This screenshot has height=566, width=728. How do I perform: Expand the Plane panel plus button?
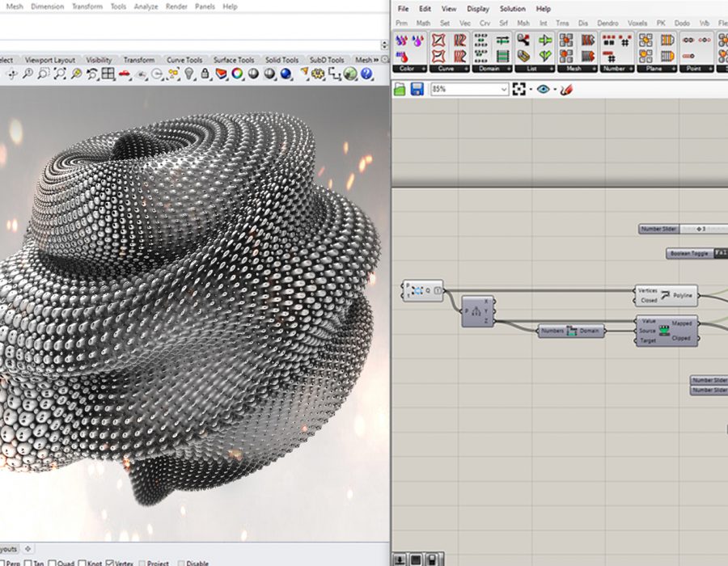[x=673, y=69]
